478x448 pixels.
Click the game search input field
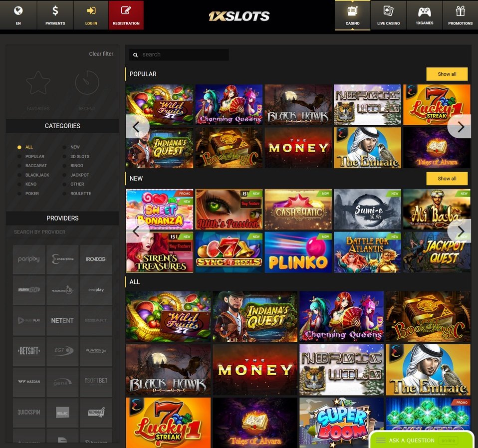[182, 54]
